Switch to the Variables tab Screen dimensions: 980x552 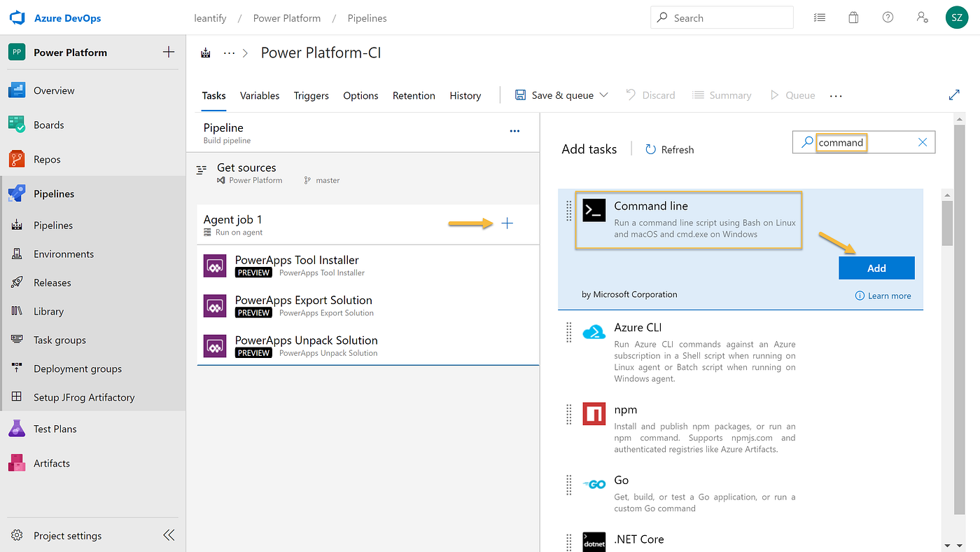tap(260, 95)
